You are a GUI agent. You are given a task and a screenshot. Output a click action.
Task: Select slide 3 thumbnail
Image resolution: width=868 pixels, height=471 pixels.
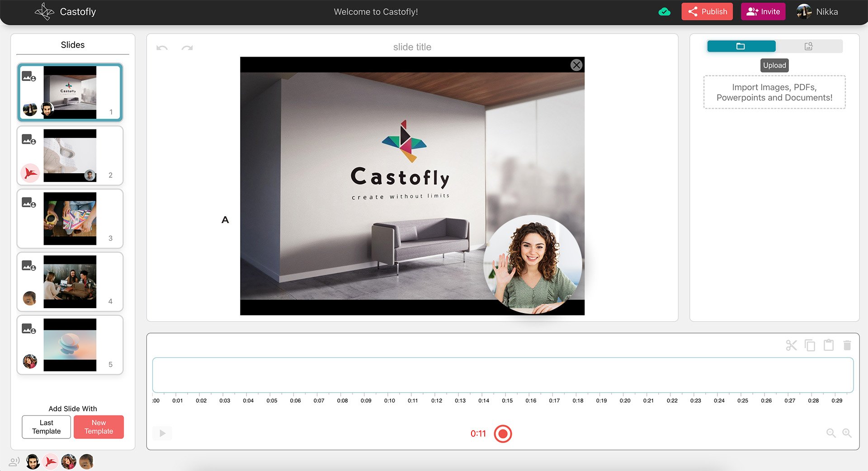(x=70, y=219)
